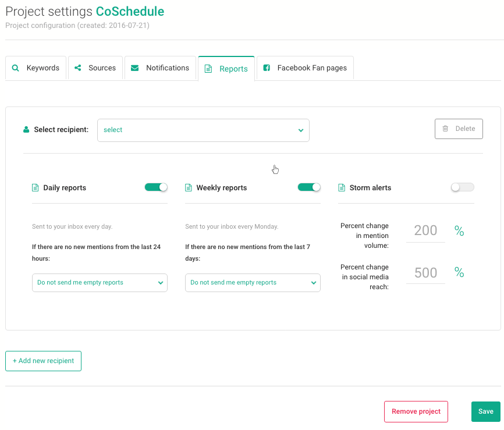Enable the Storm alerts toggle
The image size is (504, 430).
tap(463, 187)
